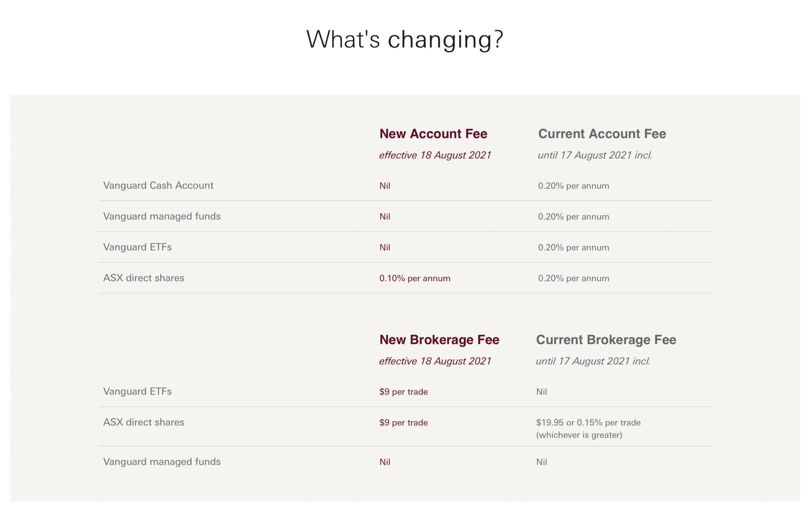Click the $9 per trade fee for ASX direct shares
The width and height of the screenshot is (812, 510).
[403, 423]
